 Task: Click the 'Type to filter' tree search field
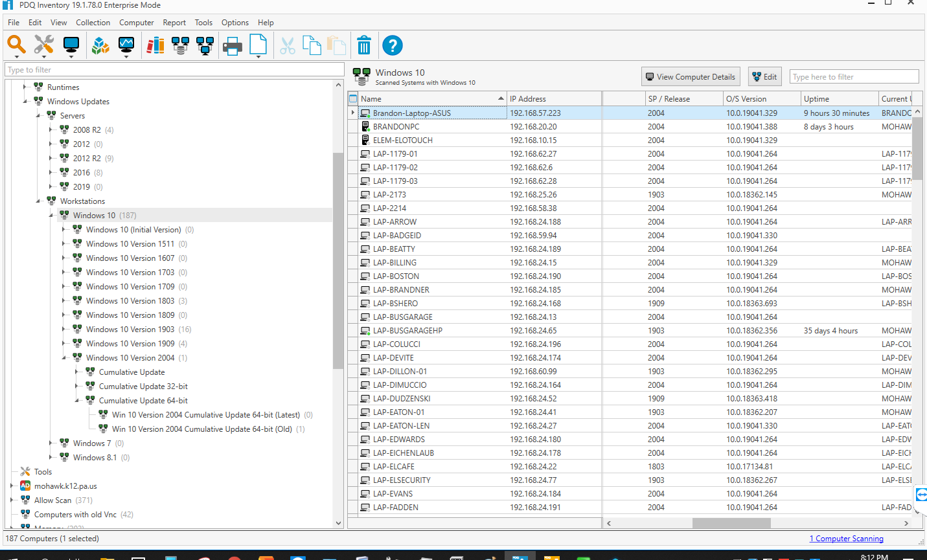tap(175, 70)
